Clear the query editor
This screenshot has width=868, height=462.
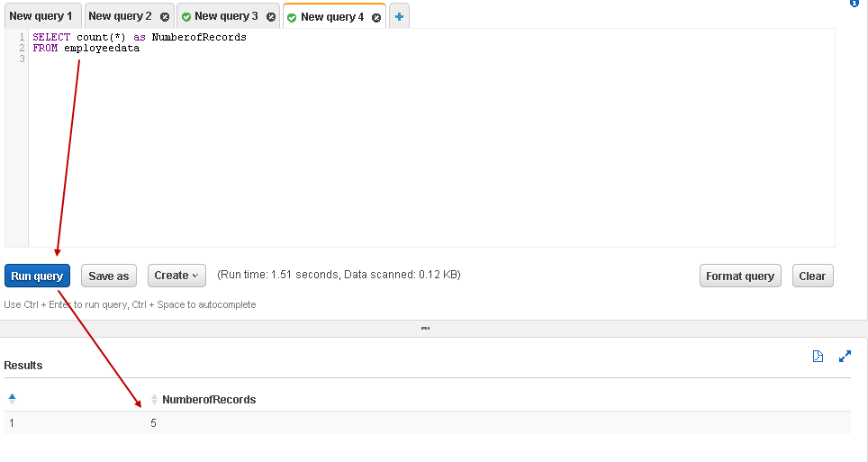(x=812, y=276)
